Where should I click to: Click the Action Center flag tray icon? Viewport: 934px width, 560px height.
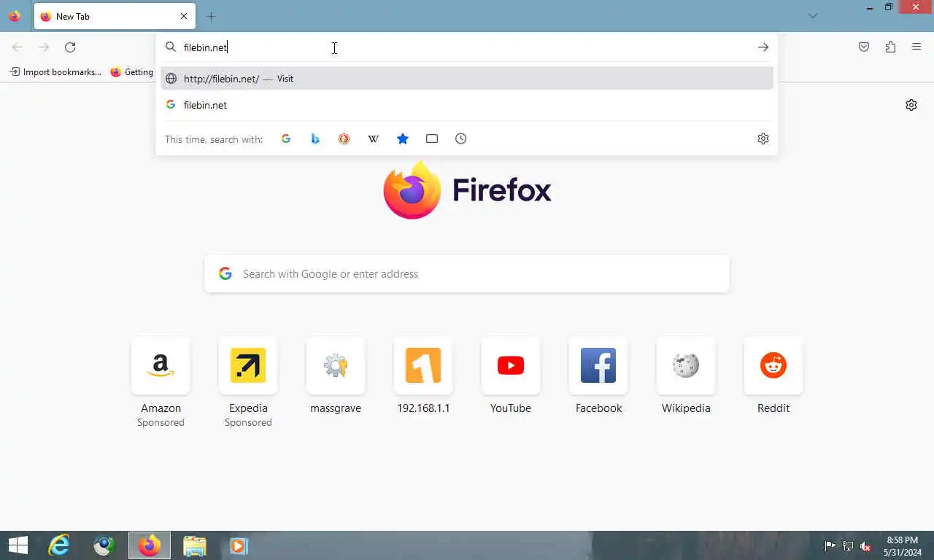point(830,545)
